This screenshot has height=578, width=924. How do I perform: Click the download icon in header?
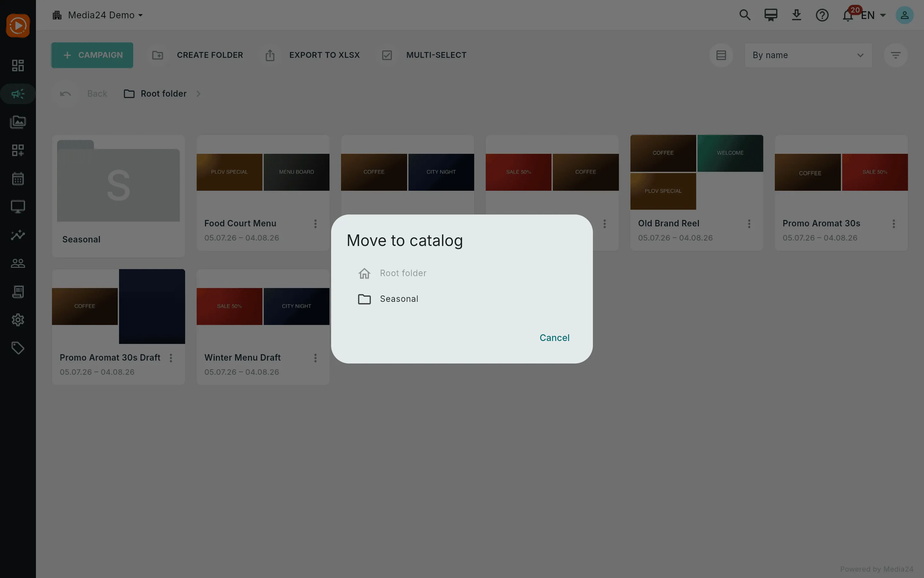[797, 15]
